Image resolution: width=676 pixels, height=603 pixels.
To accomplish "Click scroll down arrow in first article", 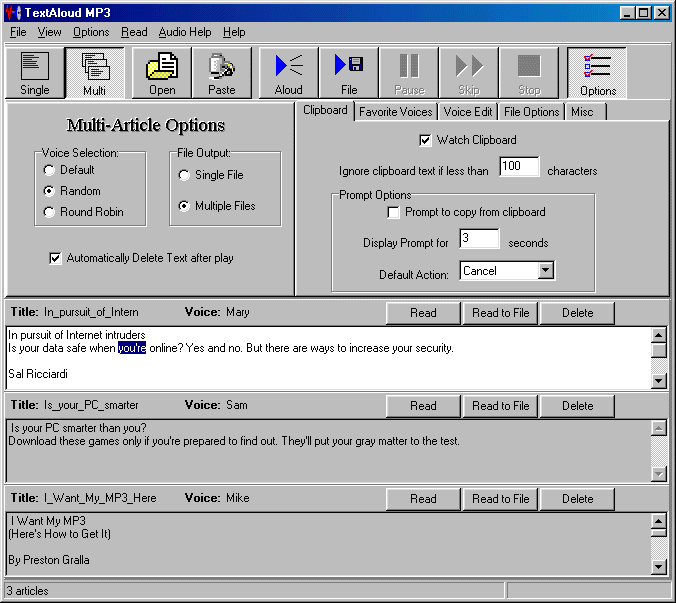I will (659, 380).
